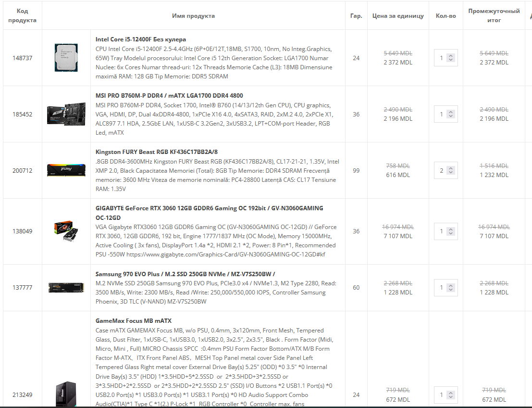Screen dimensions: 532x408
Task: Click the struck-through 16 974 MDL unit price
Action: tap(398, 227)
